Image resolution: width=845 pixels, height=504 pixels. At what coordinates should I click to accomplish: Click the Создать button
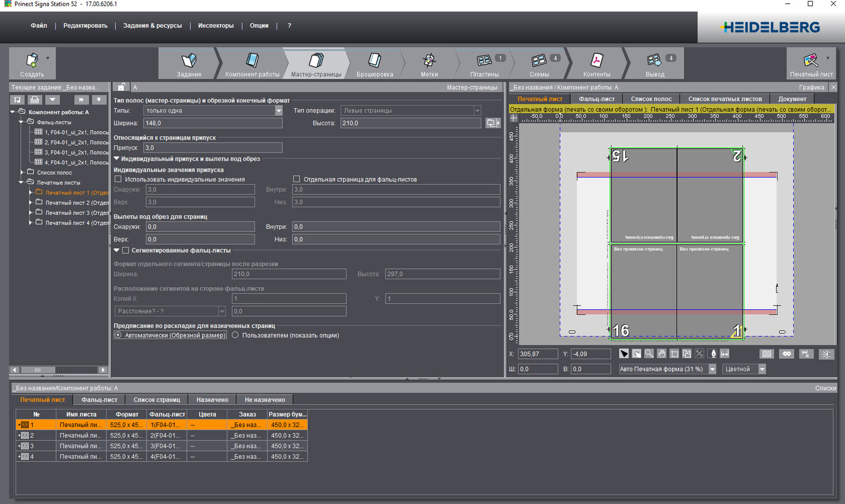click(x=32, y=63)
